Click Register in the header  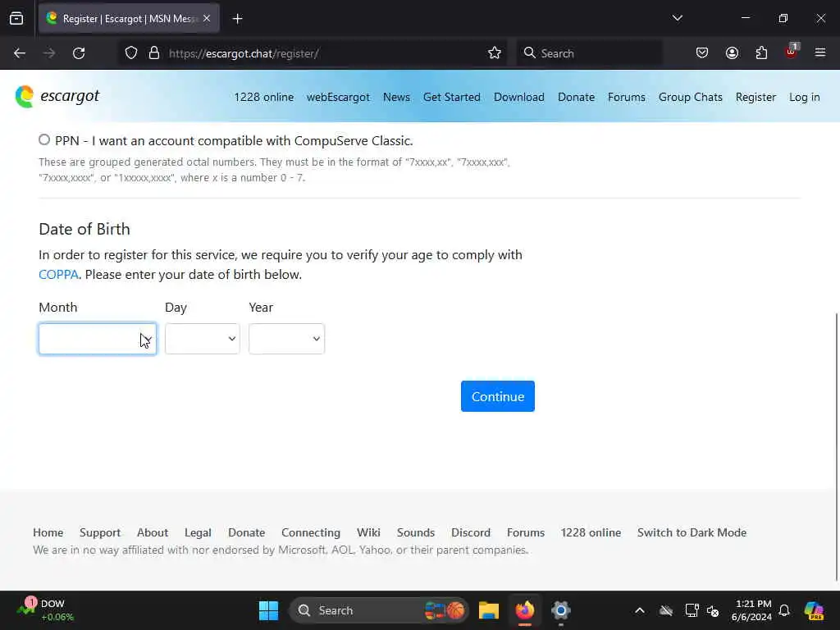tap(756, 97)
